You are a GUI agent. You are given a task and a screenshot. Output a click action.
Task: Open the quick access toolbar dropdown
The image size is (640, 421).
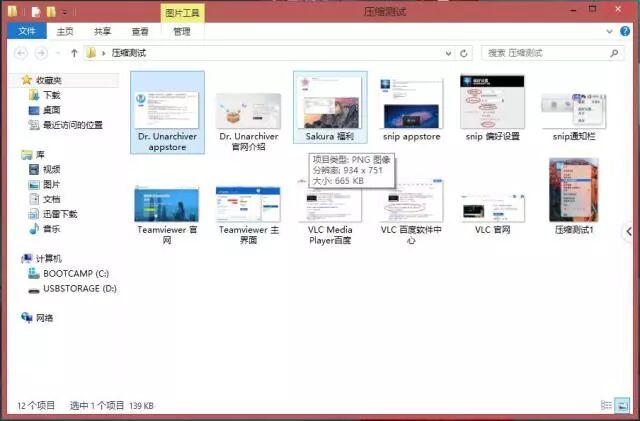tap(64, 12)
